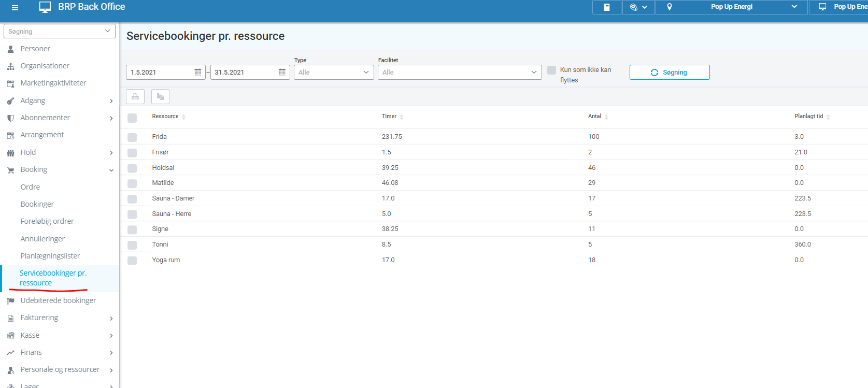Click the Hold group icon
This screenshot has width=868, height=388.
point(10,153)
